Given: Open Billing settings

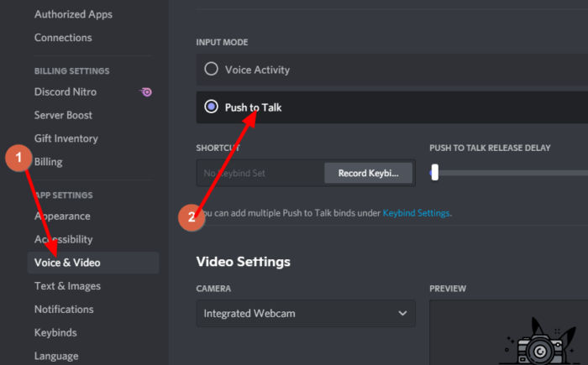Looking at the screenshot, I should [x=48, y=162].
